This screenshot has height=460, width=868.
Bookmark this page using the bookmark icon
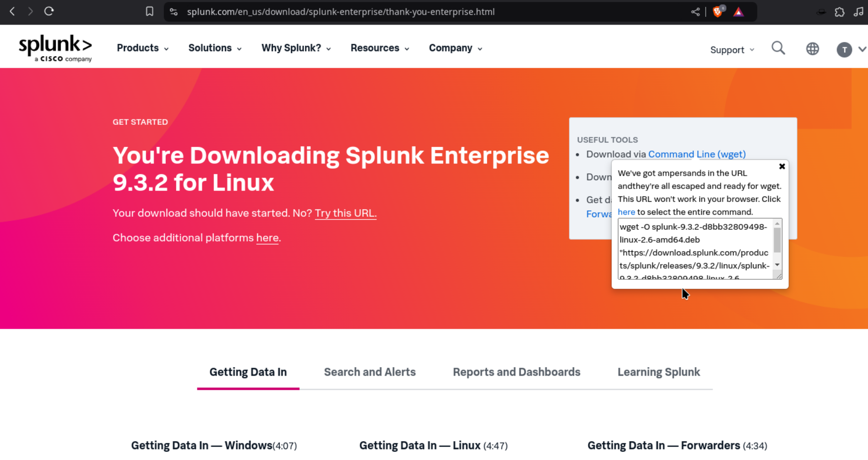[x=150, y=11]
